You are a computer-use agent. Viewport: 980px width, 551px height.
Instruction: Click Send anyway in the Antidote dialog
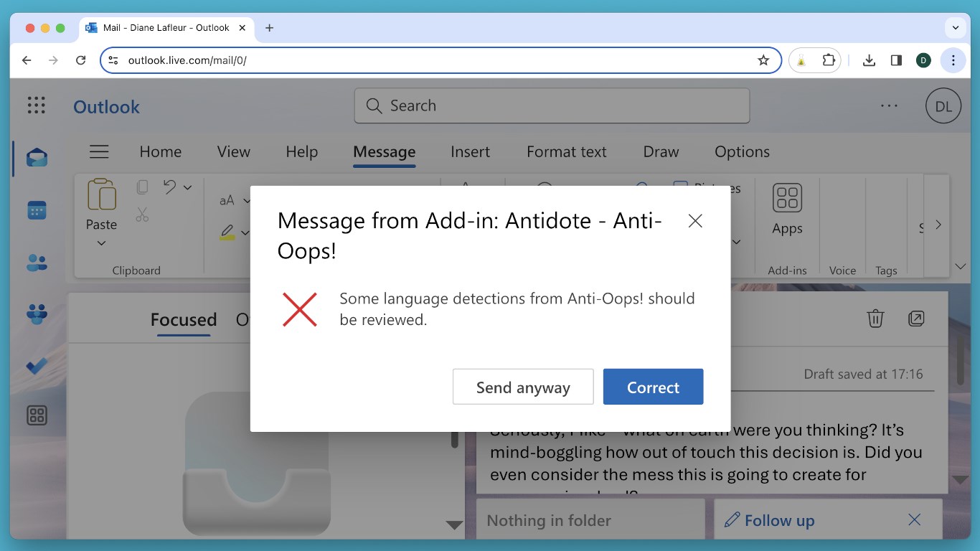click(523, 387)
